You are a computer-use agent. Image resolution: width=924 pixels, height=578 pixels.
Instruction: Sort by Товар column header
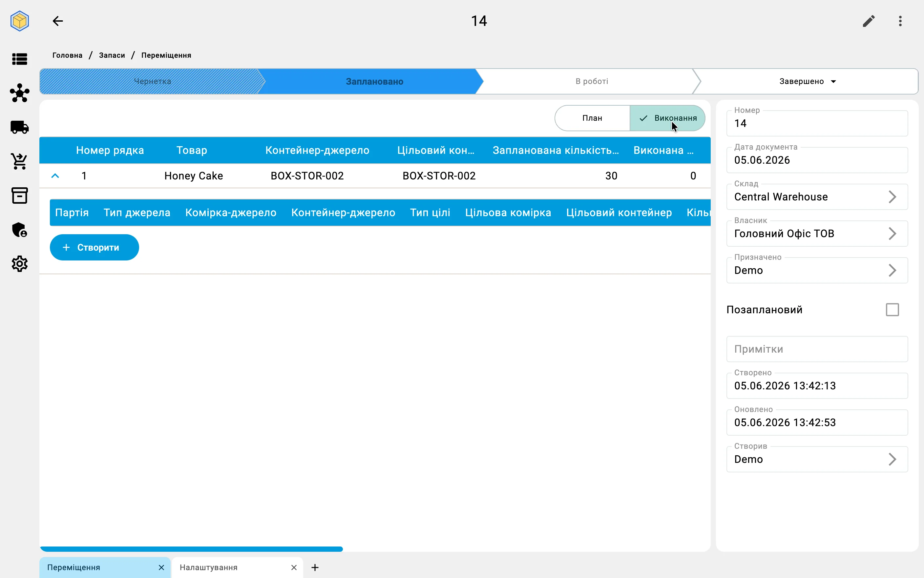click(192, 150)
